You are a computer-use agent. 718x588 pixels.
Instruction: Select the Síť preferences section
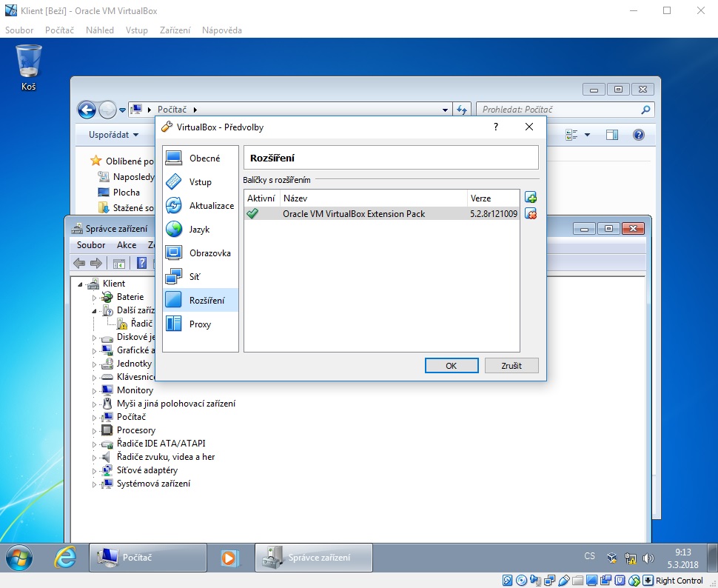tap(201, 277)
